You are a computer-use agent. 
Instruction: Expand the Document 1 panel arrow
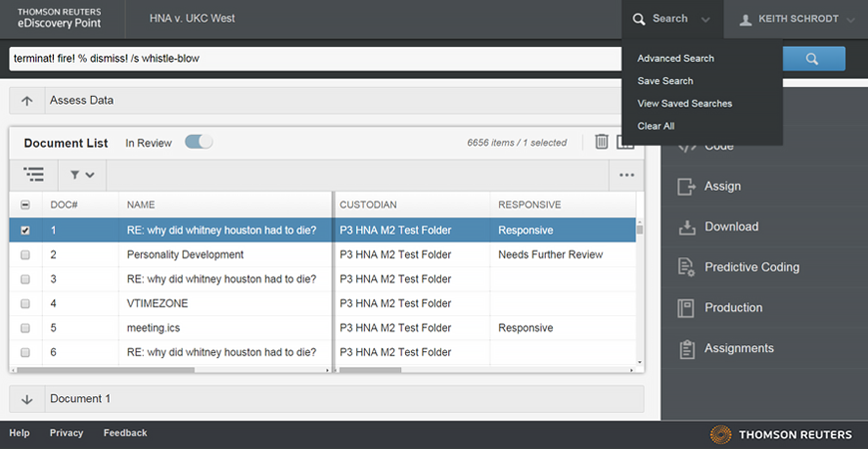click(27, 399)
